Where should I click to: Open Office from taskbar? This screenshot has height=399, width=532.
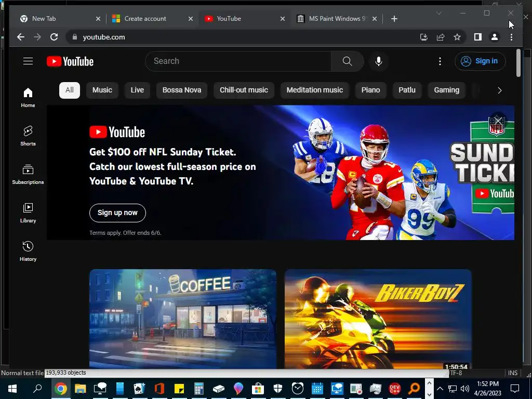(x=159, y=389)
